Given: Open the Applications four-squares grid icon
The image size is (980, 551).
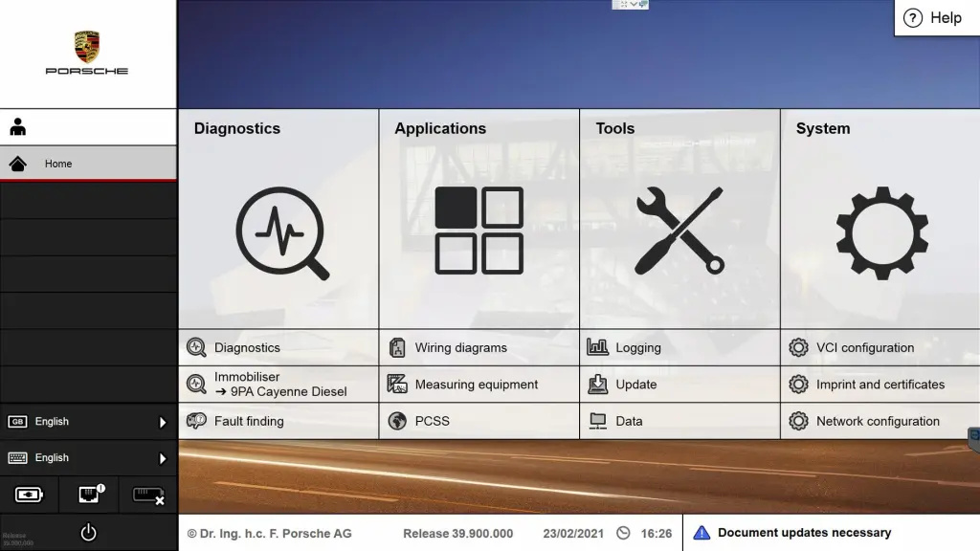Looking at the screenshot, I should 479,231.
